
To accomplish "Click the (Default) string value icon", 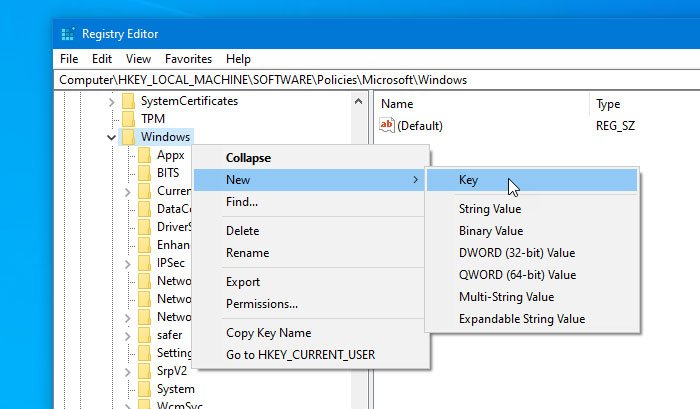I will 387,125.
